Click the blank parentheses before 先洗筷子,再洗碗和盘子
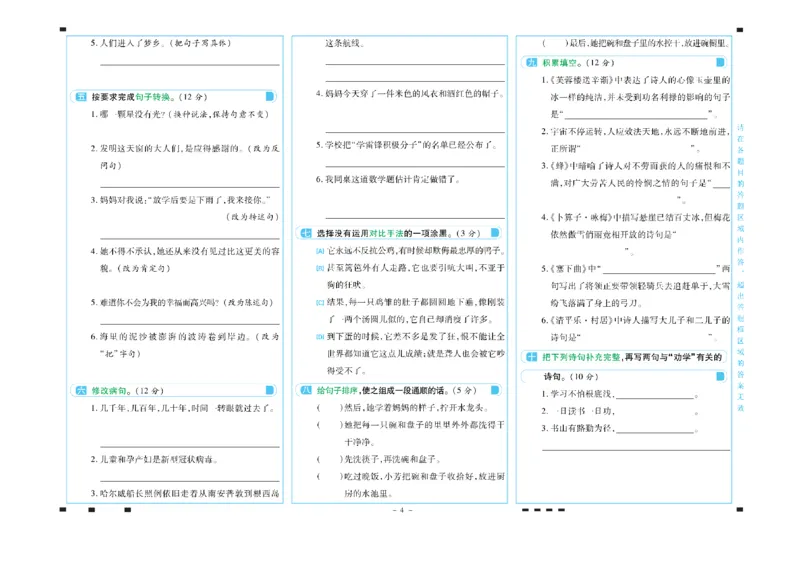 (330, 459)
